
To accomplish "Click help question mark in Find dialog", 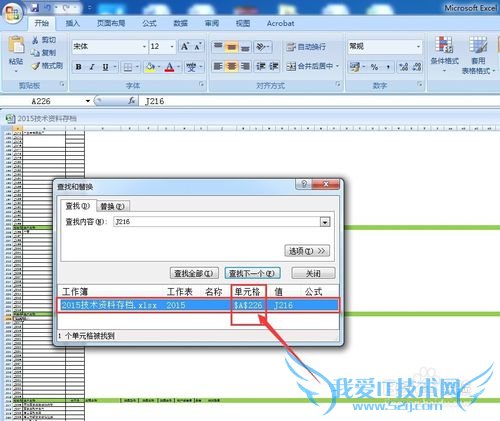I will click(x=304, y=184).
